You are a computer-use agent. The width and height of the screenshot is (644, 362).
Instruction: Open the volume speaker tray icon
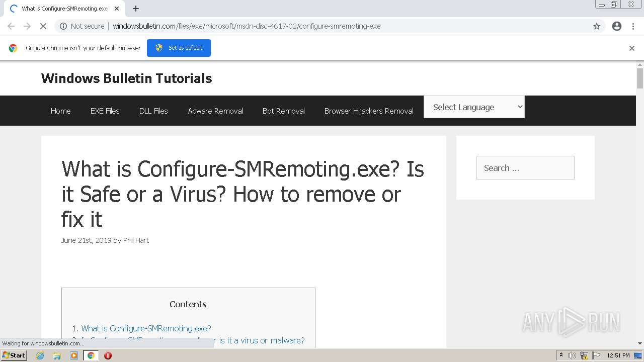[x=572, y=355]
